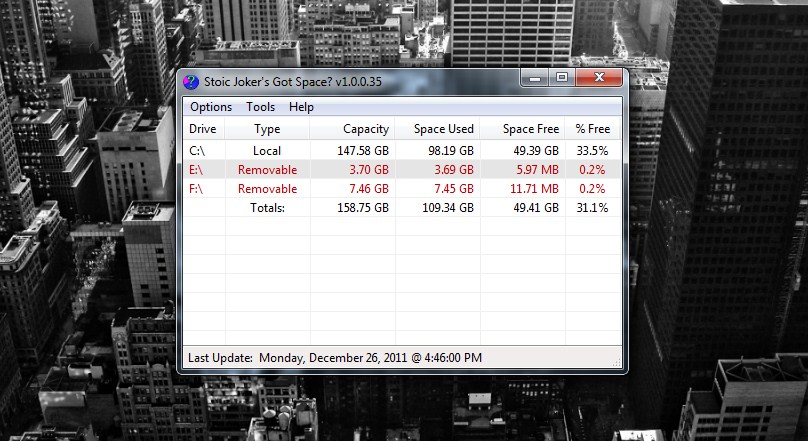Click the 49.39 GB space free value

coord(536,151)
